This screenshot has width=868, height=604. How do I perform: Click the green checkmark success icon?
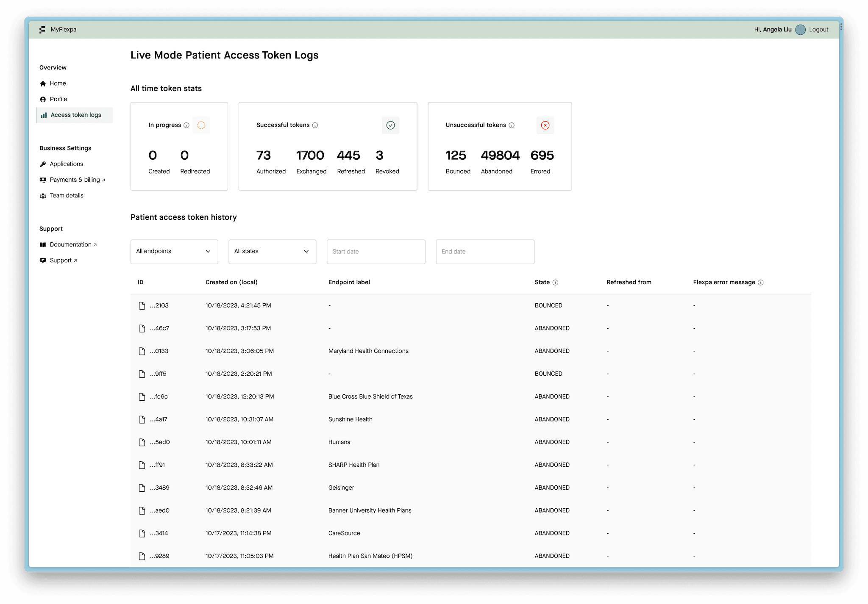pyautogui.click(x=390, y=125)
